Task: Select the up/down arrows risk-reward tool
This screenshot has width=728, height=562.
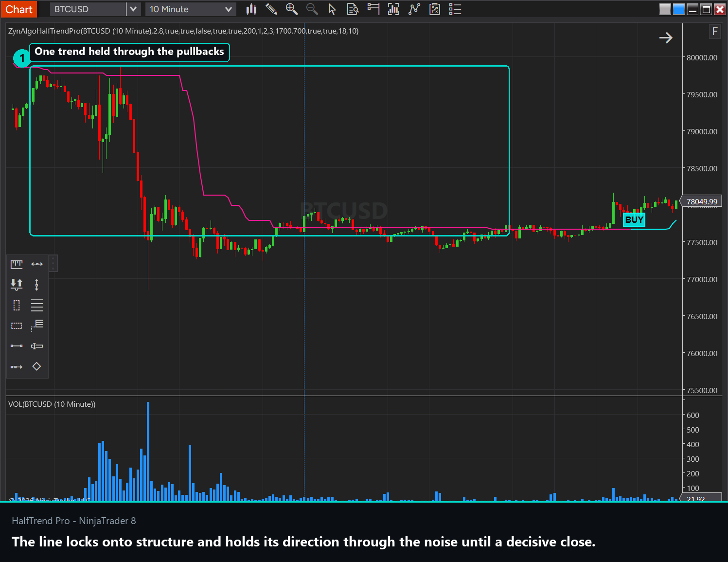Action: 17,285
